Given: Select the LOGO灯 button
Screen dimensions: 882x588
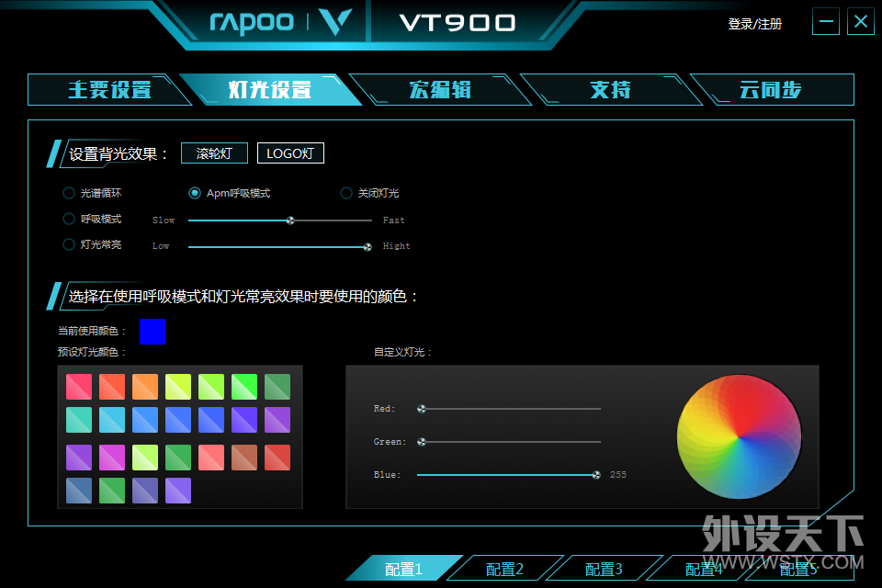Looking at the screenshot, I should (x=290, y=153).
